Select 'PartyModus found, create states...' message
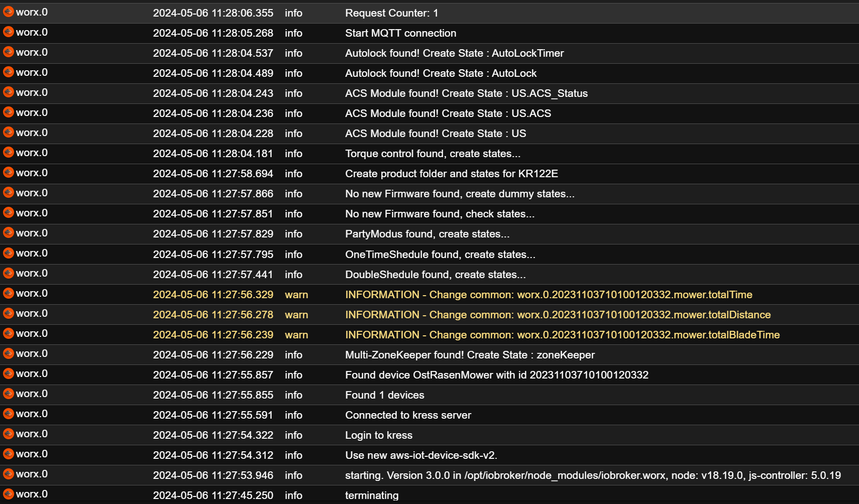The image size is (859, 504). pyautogui.click(x=427, y=234)
